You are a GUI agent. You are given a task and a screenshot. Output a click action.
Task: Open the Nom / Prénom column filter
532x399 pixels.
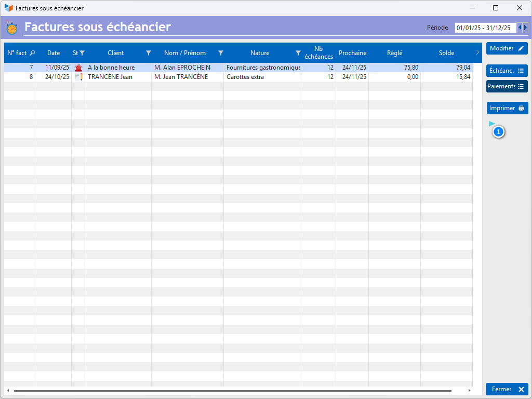coord(220,53)
